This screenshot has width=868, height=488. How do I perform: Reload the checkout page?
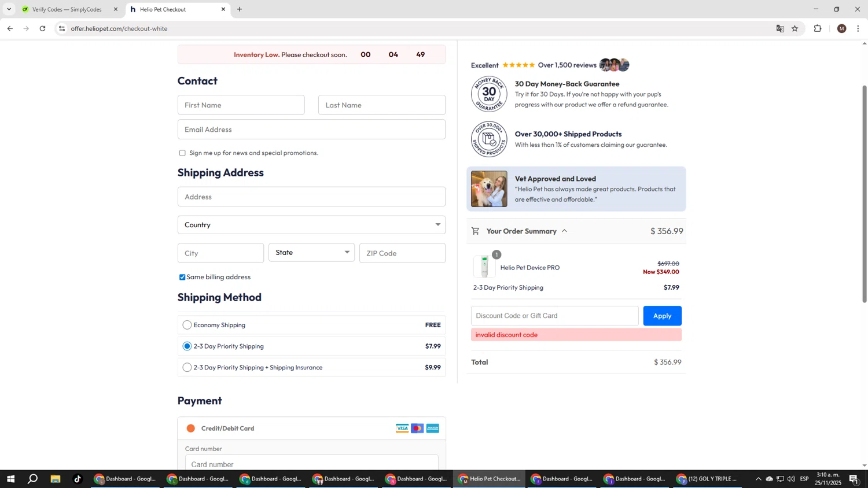point(42,28)
